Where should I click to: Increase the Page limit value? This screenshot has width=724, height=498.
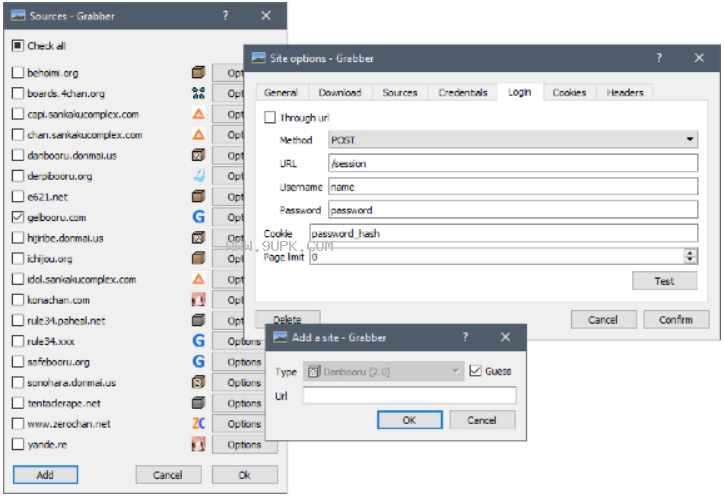[x=690, y=252]
